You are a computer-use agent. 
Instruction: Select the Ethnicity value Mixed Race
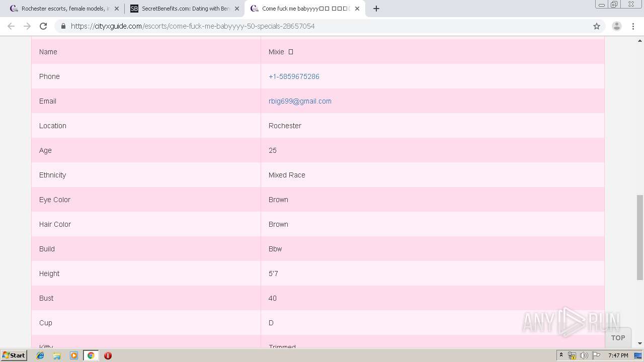pos(287,175)
